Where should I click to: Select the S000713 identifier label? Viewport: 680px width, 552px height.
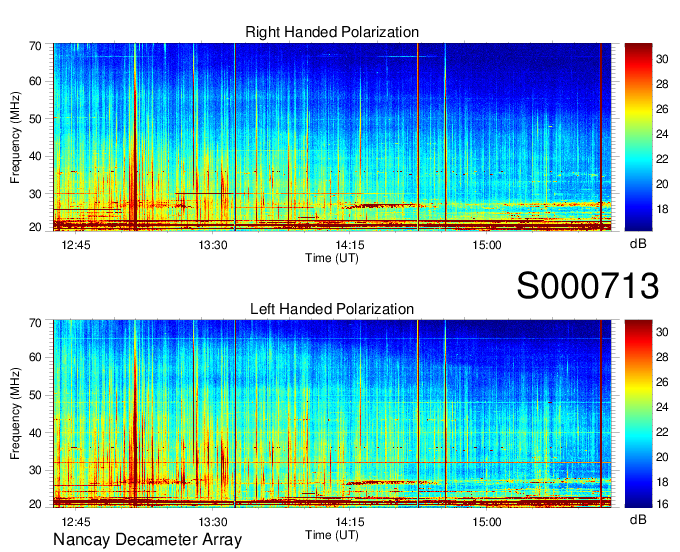tap(588, 286)
